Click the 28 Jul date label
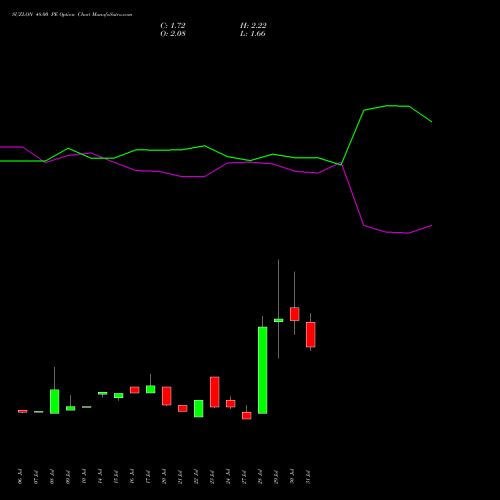500x500 pixels. click(x=260, y=477)
